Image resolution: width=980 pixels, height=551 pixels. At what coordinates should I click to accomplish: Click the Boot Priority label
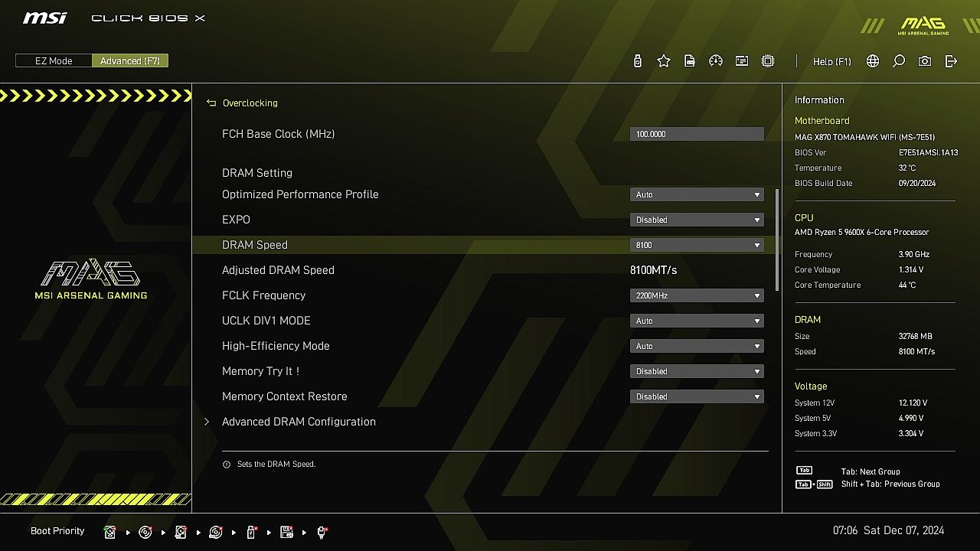[x=57, y=531]
